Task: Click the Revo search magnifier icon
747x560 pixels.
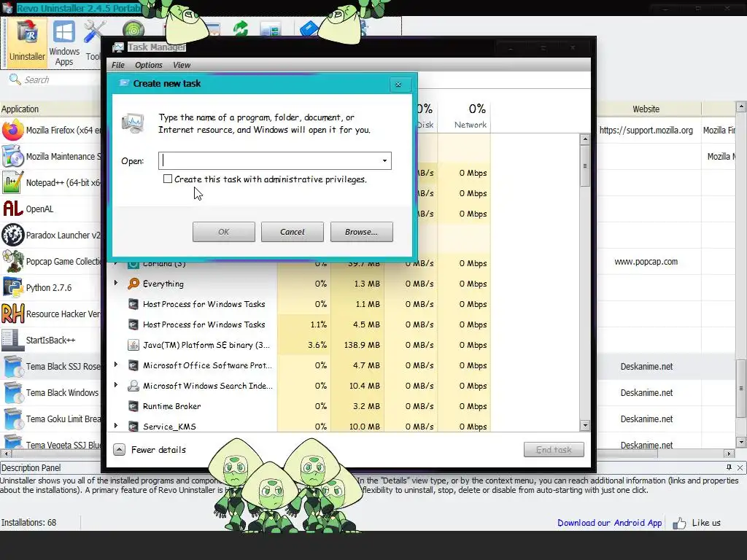Action: click(15, 79)
